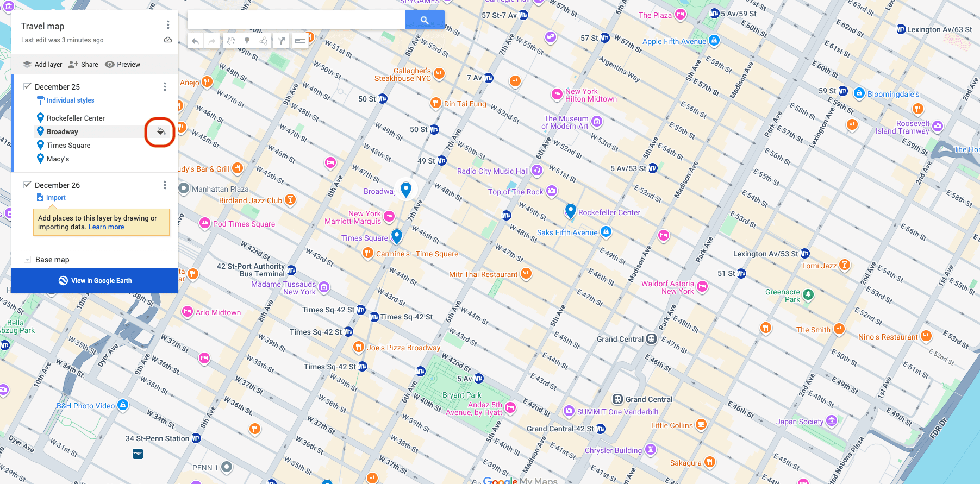Click the Radio City Music Hall icon

point(537,171)
